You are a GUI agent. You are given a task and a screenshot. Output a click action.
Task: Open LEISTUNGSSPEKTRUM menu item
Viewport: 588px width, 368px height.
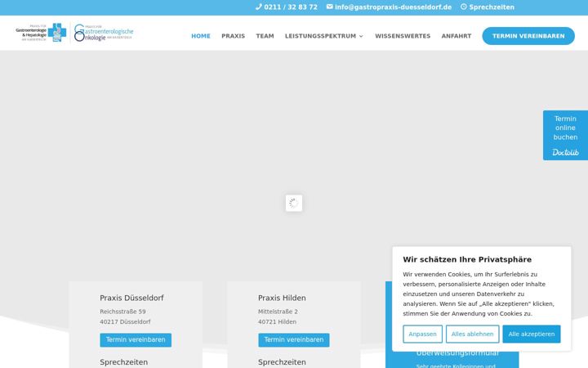tap(320, 36)
